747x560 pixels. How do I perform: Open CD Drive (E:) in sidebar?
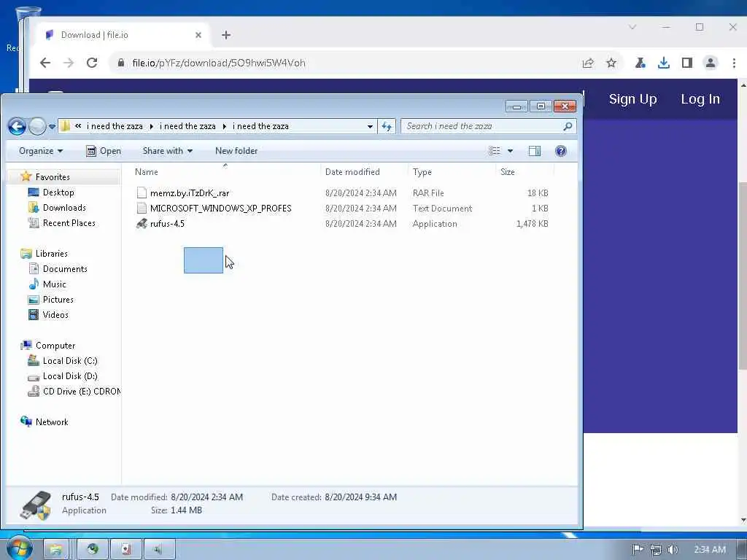pos(82,391)
